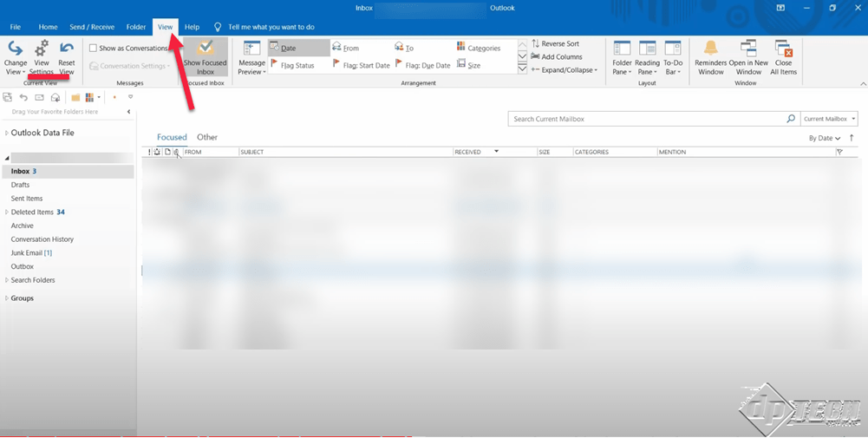The image size is (868, 438).
Task: Arrange messages by To
Action: [x=404, y=49]
